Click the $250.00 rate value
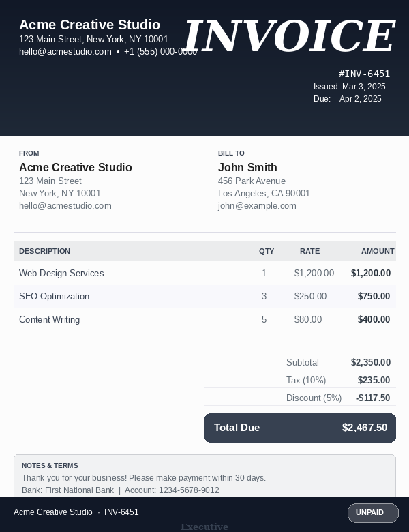The image size is (409, 532). [310, 296]
